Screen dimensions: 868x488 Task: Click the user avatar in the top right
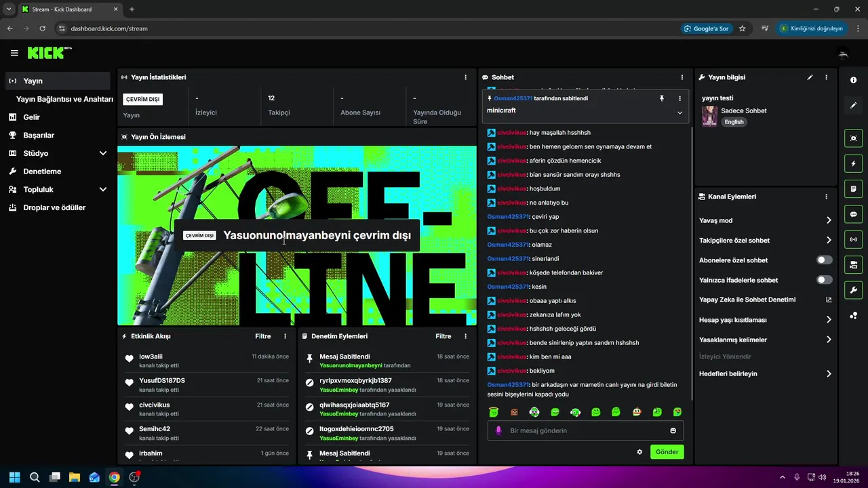click(x=844, y=53)
